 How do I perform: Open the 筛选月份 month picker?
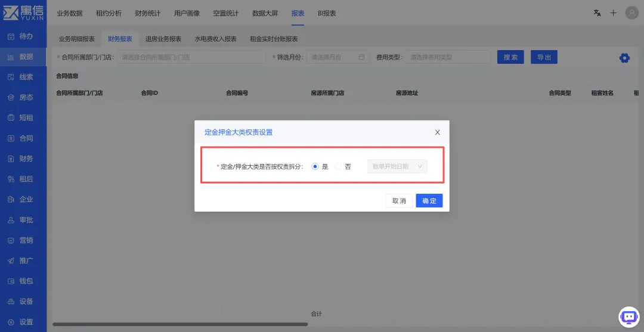coord(338,57)
